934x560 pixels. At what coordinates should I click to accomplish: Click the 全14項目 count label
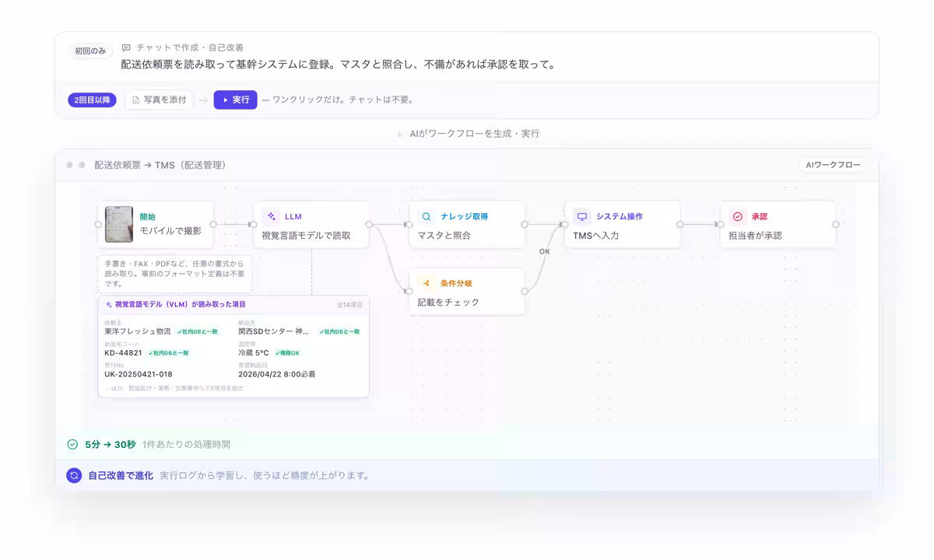coord(349,305)
